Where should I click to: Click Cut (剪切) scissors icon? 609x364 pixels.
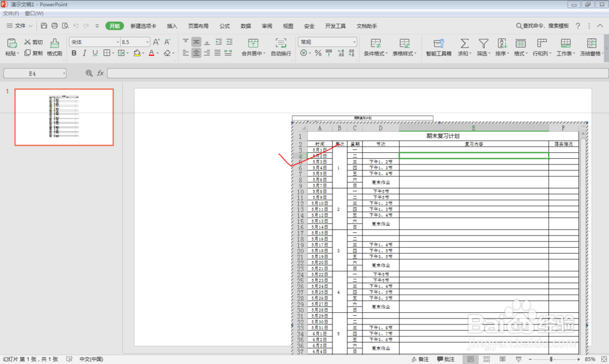click(27, 42)
